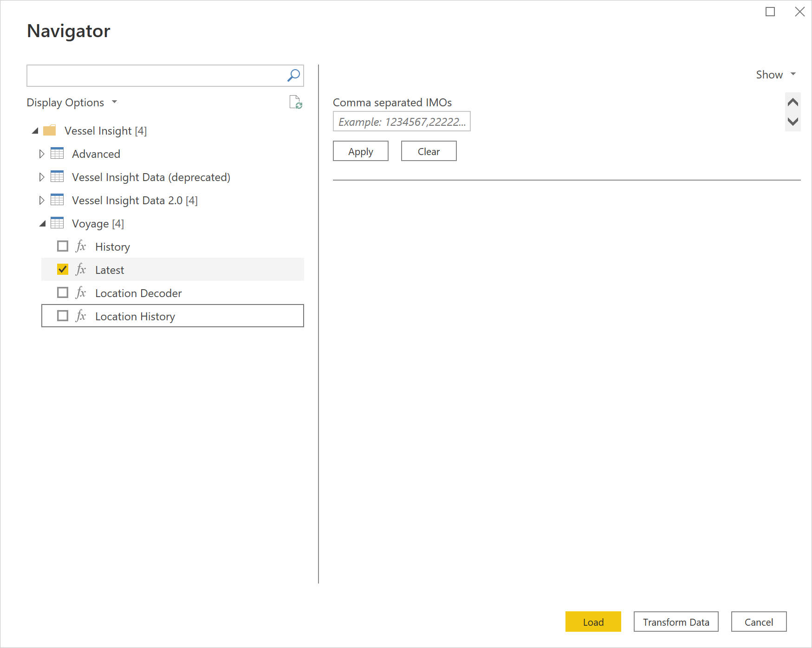Select the Location Decoder row label
Screen dimensions: 812x648
138,293
